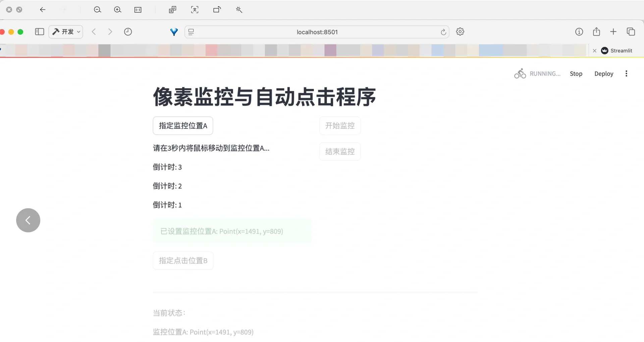Select the translate text icon

tap(172, 9)
